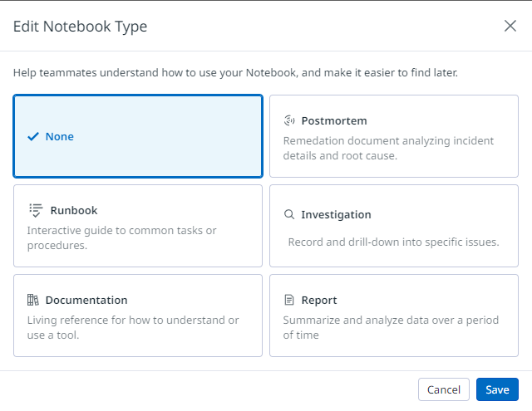This screenshot has height=411, width=532.
Task: Click the Documentation books icon
Action: (x=33, y=300)
